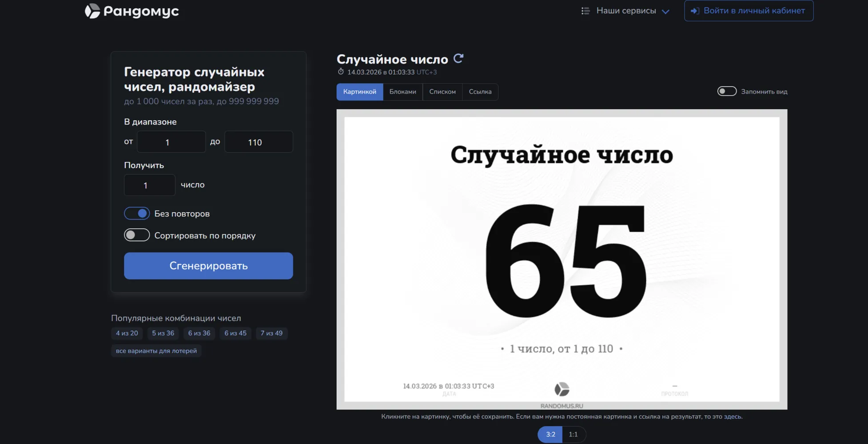Image resolution: width=868 pixels, height=444 pixels.
Task: Select the 3:2 aspect ratio
Action: pos(550,434)
